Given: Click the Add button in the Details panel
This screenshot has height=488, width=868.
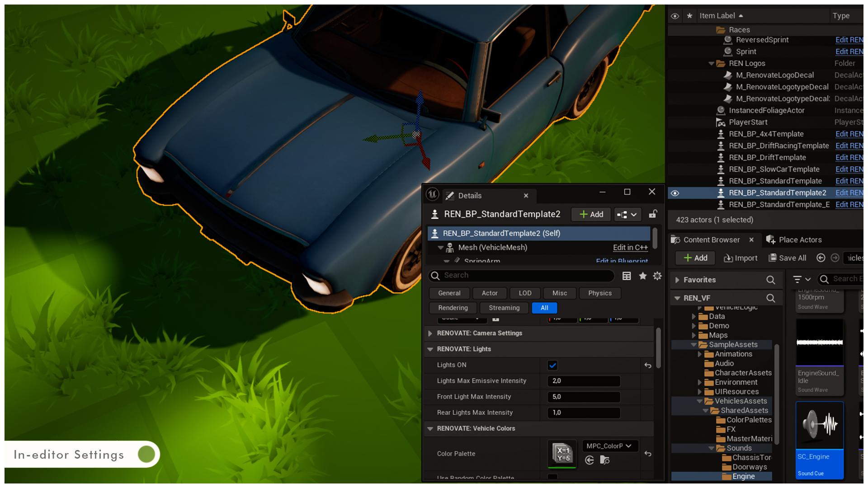Looking at the screenshot, I should click(x=590, y=214).
